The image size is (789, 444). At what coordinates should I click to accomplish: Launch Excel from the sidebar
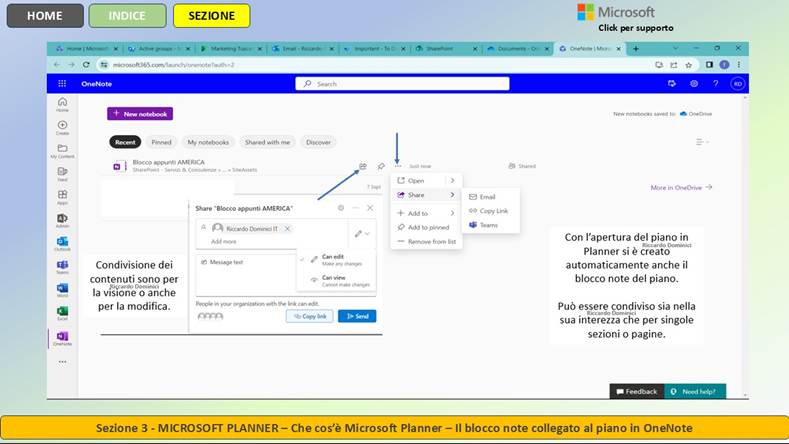[x=62, y=314]
